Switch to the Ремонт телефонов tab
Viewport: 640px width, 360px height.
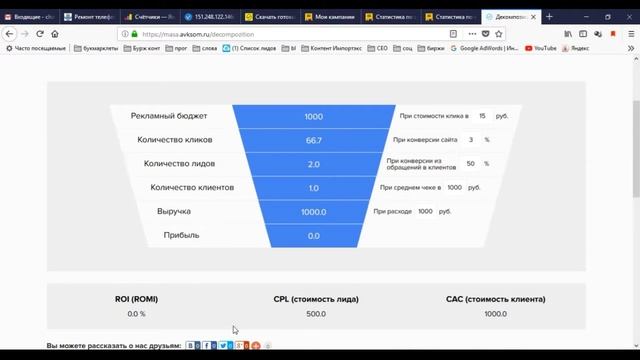point(89,17)
